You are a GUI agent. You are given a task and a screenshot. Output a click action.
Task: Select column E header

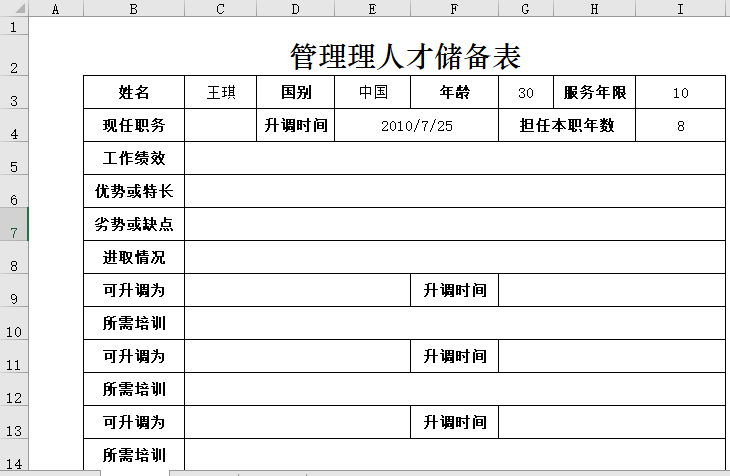coord(372,9)
